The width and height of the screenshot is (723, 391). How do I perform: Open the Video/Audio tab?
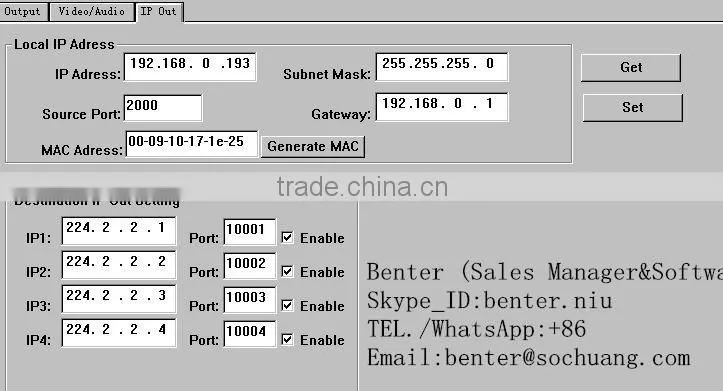pyautogui.click(x=91, y=11)
